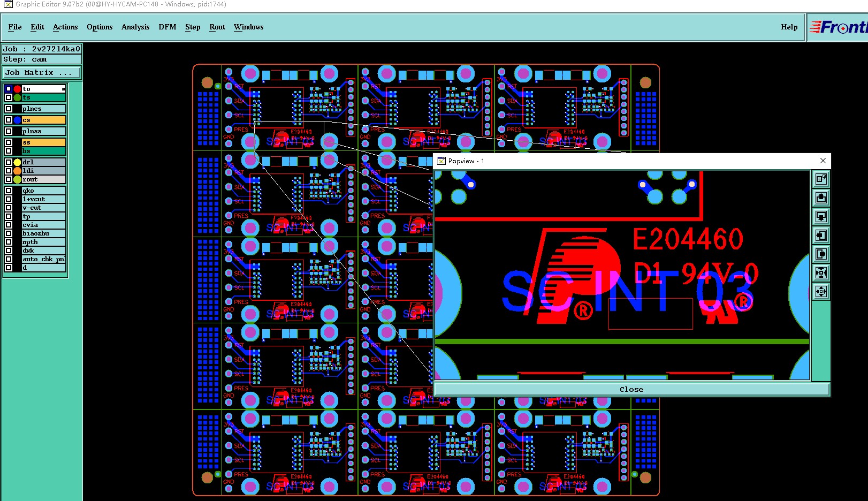Click 'E204460' text in Popview
The image size is (868, 501).
(688, 239)
